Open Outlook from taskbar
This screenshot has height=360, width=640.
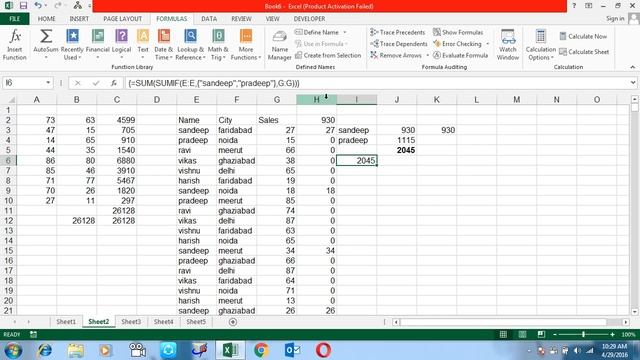click(x=292, y=351)
